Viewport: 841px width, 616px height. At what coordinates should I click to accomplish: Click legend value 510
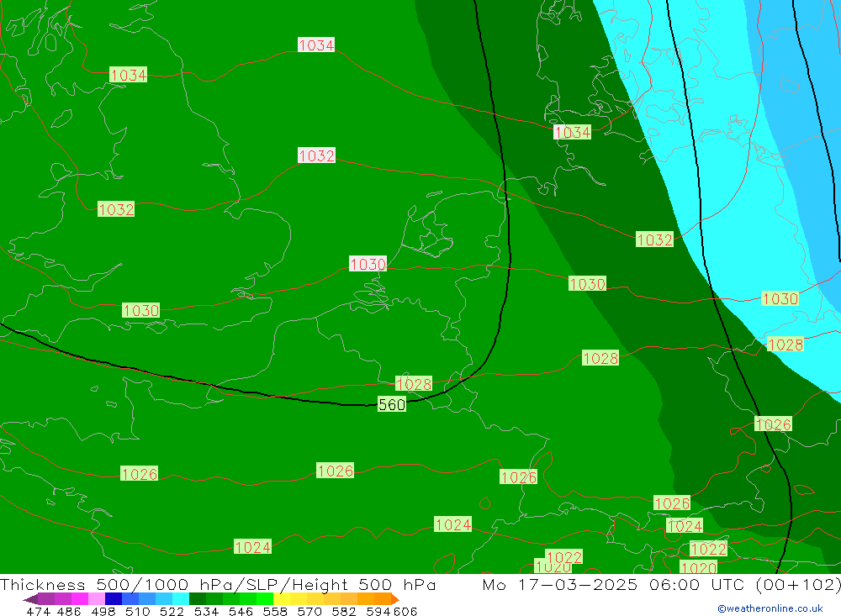(x=137, y=611)
